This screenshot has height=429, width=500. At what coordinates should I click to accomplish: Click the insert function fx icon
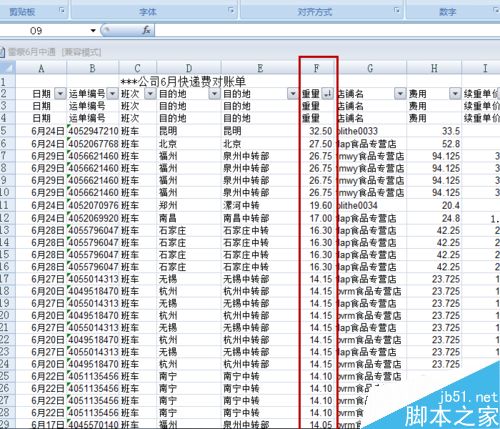click(x=146, y=31)
